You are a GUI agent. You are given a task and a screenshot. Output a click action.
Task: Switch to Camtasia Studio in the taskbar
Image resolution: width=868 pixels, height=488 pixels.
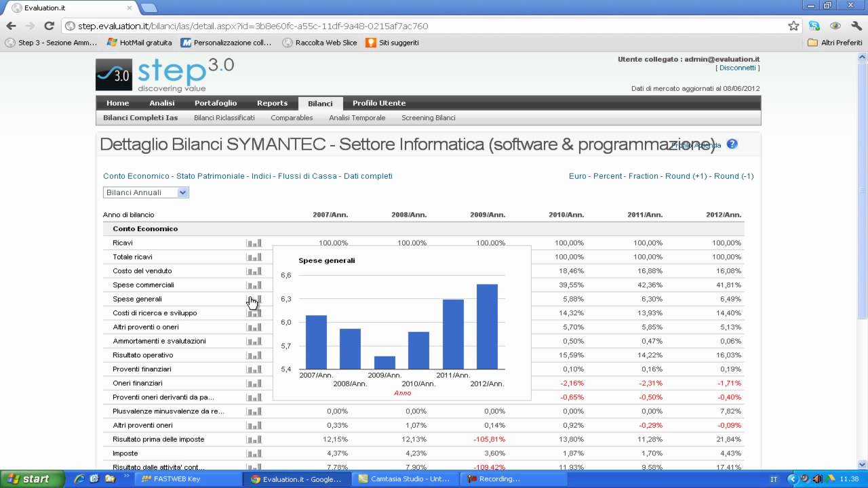tap(405, 479)
